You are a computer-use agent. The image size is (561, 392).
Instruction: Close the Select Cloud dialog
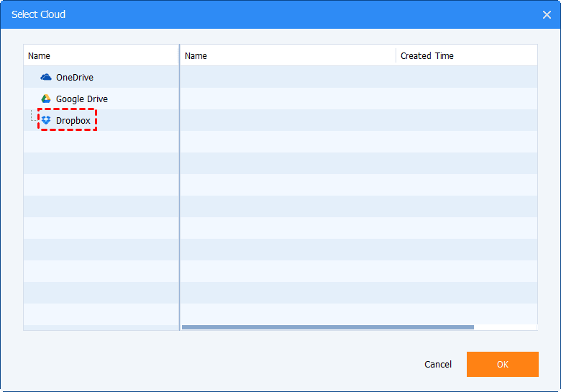point(547,14)
